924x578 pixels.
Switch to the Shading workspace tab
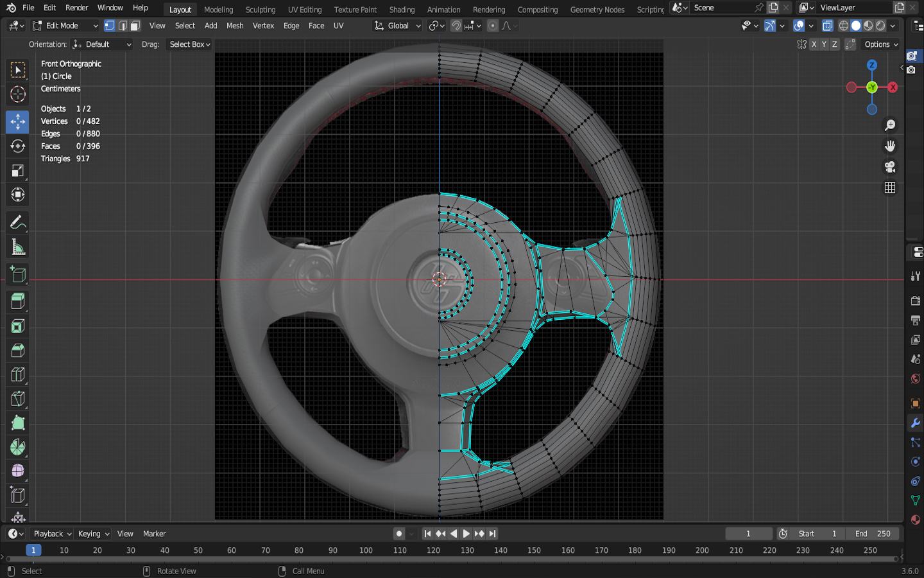(x=402, y=10)
